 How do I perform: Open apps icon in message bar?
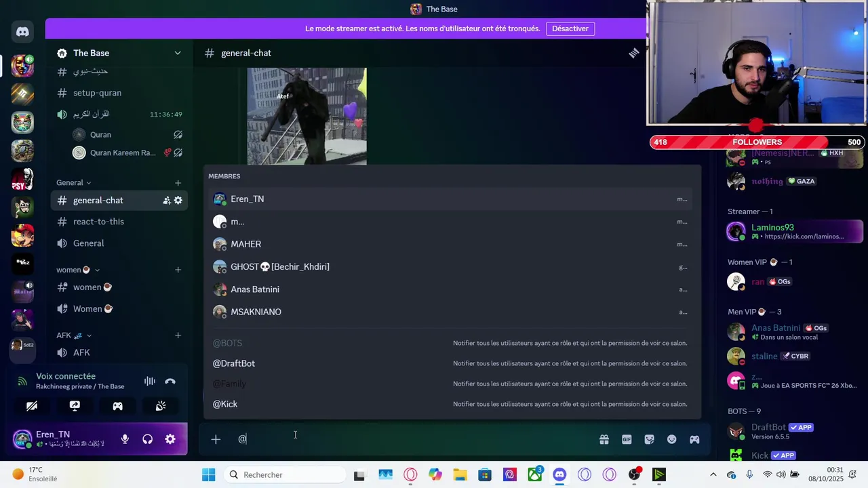coord(694,439)
